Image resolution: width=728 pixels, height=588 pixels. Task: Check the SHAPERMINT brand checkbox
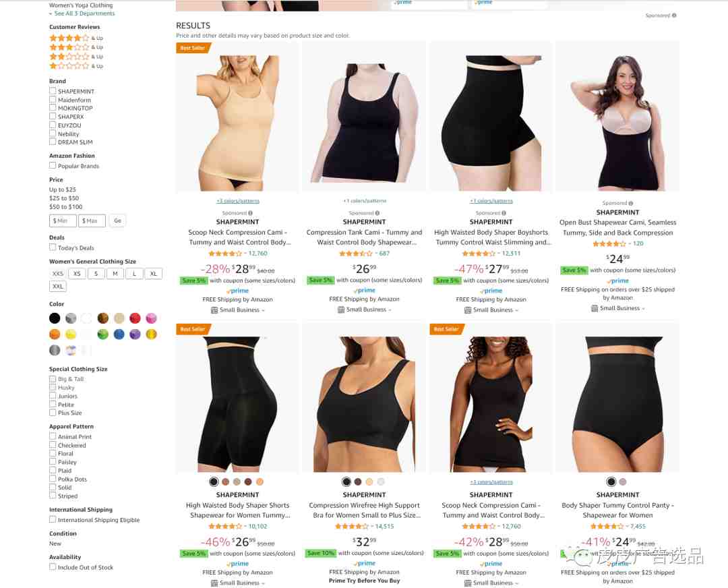click(53, 91)
